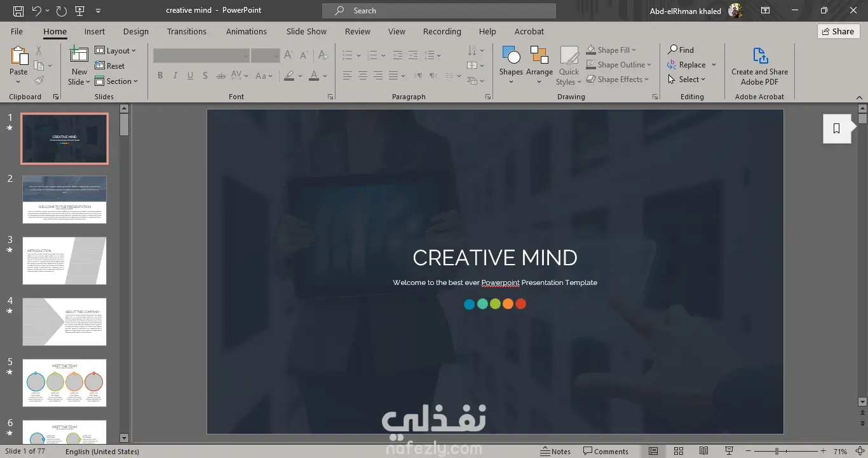This screenshot has height=458, width=868.
Task: Open the font size combo box
Action: click(266, 55)
